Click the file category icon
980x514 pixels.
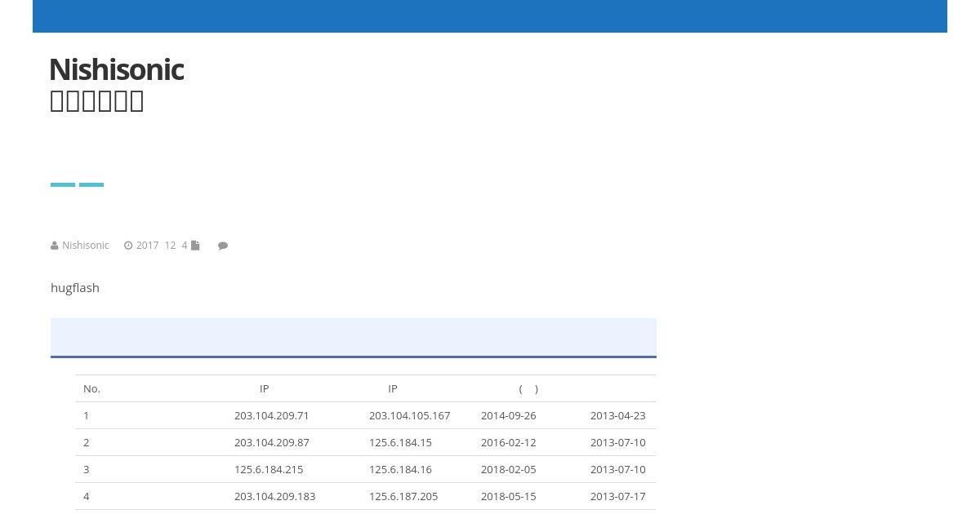195,246
